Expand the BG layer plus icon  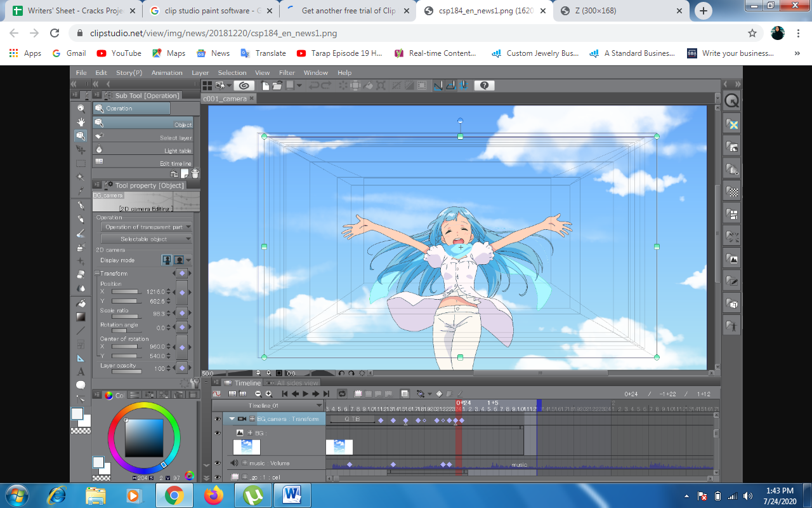click(x=251, y=432)
